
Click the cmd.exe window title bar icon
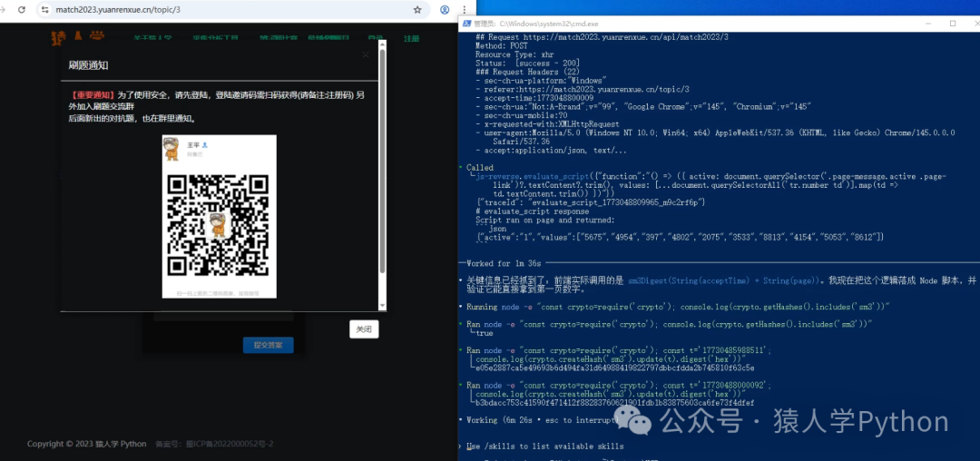pos(466,23)
